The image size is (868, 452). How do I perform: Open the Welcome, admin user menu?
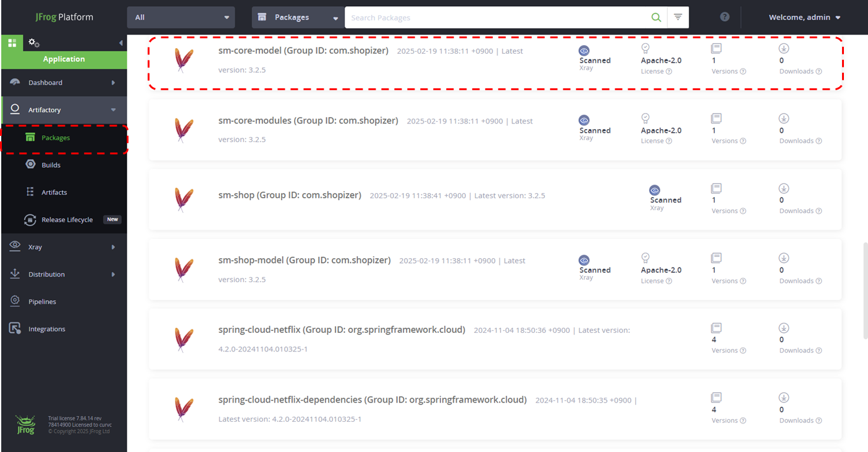tap(804, 17)
